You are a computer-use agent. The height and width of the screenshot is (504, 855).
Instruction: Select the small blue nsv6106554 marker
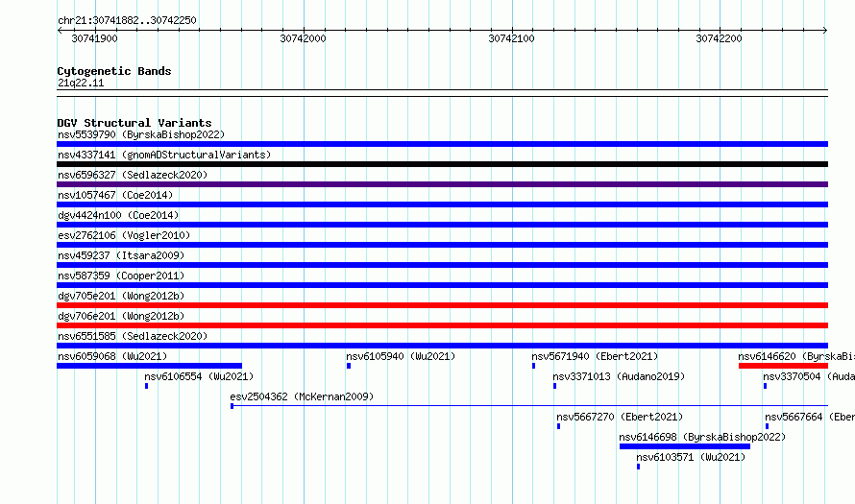(146, 386)
